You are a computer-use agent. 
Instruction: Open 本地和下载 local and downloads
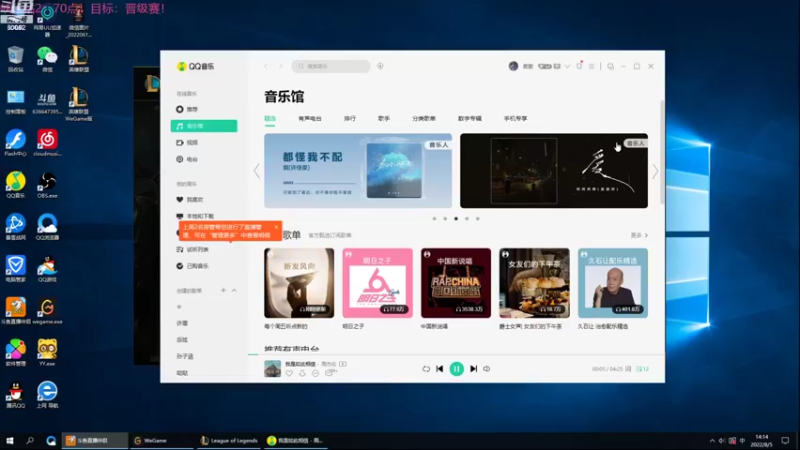pos(195,216)
